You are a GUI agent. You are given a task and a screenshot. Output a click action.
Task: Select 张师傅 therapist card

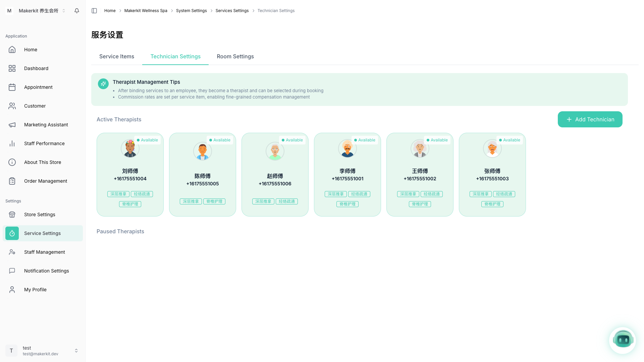[x=492, y=175]
